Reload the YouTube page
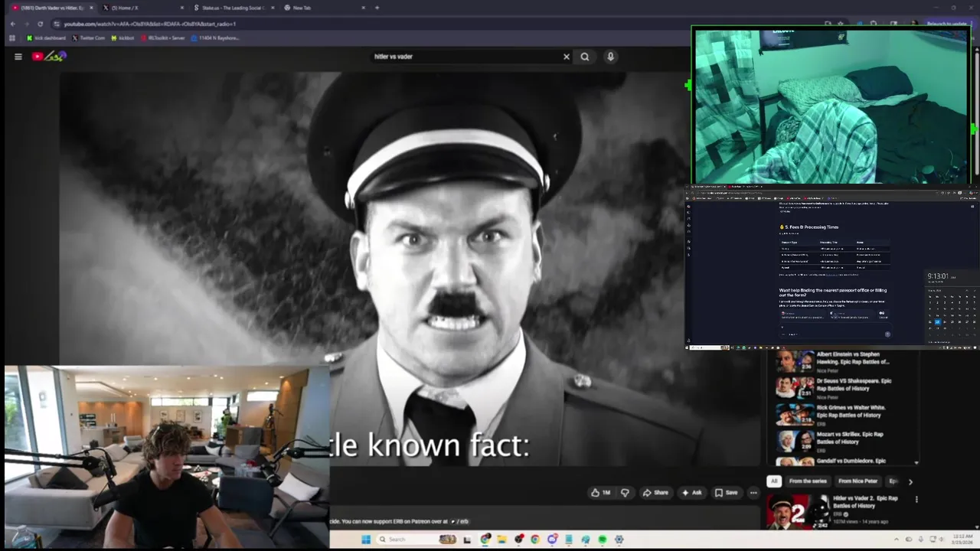The width and height of the screenshot is (980, 551). point(40,24)
